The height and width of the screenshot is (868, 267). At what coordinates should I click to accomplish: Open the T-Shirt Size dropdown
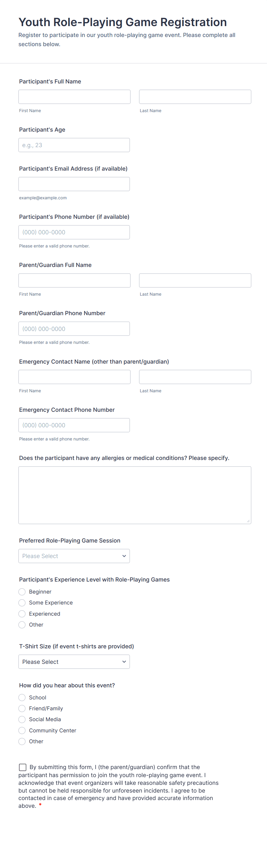[x=74, y=662]
